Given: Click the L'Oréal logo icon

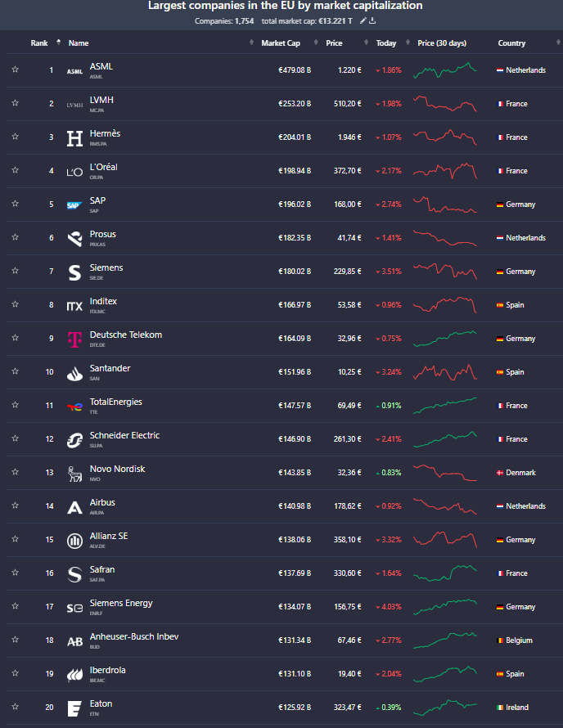Looking at the screenshot, I should (74, 173).
